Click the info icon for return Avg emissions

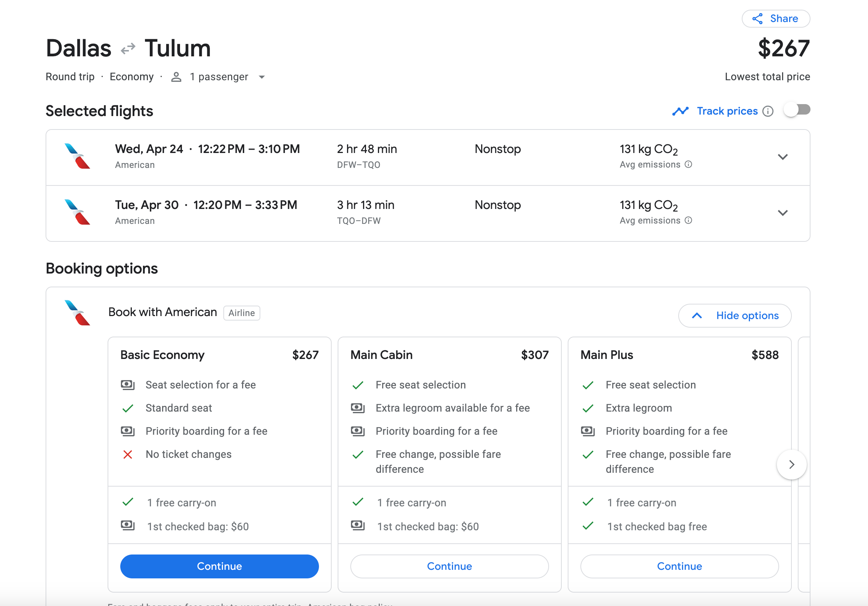click(688, 220)
